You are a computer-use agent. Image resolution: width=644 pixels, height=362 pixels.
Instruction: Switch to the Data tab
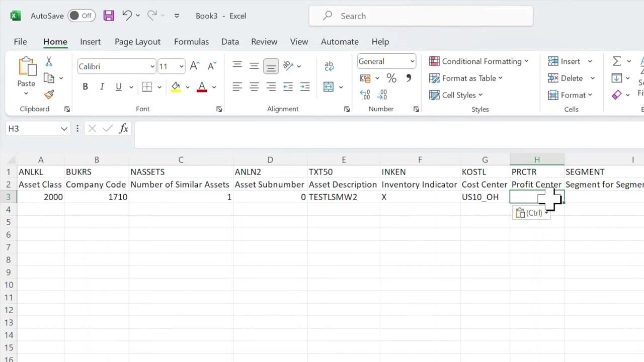click(x=230, y=42)
